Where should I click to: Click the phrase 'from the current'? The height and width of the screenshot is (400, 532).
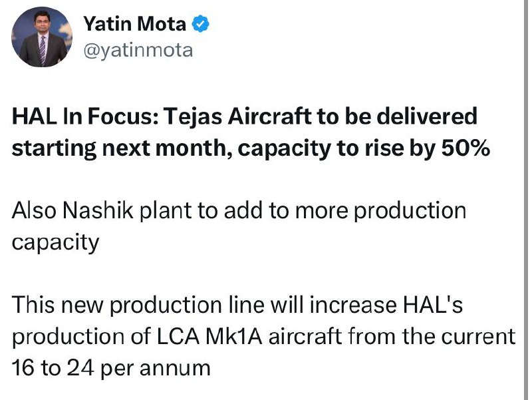432,337
